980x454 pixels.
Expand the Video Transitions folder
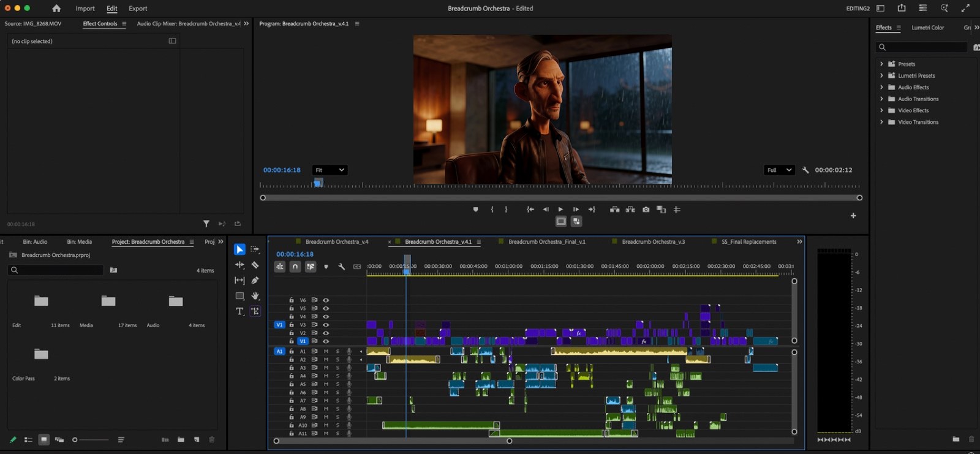pyautogui.click(x=881, y=122)
